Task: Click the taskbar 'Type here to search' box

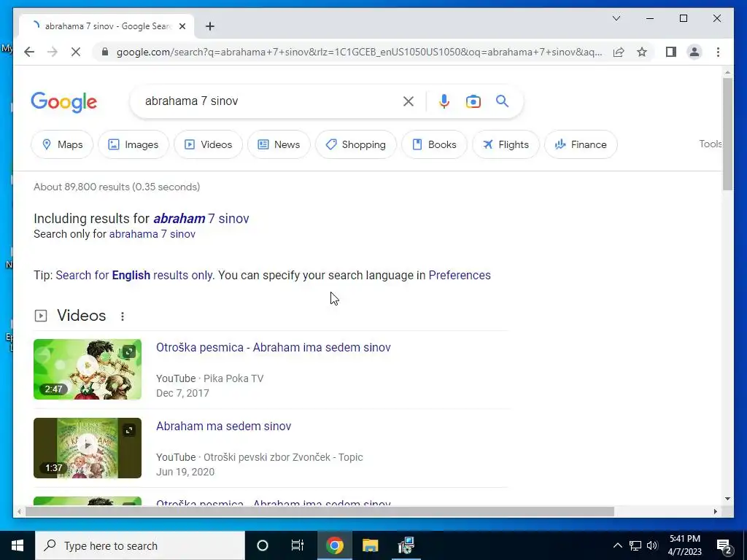Action: (140, 545)
